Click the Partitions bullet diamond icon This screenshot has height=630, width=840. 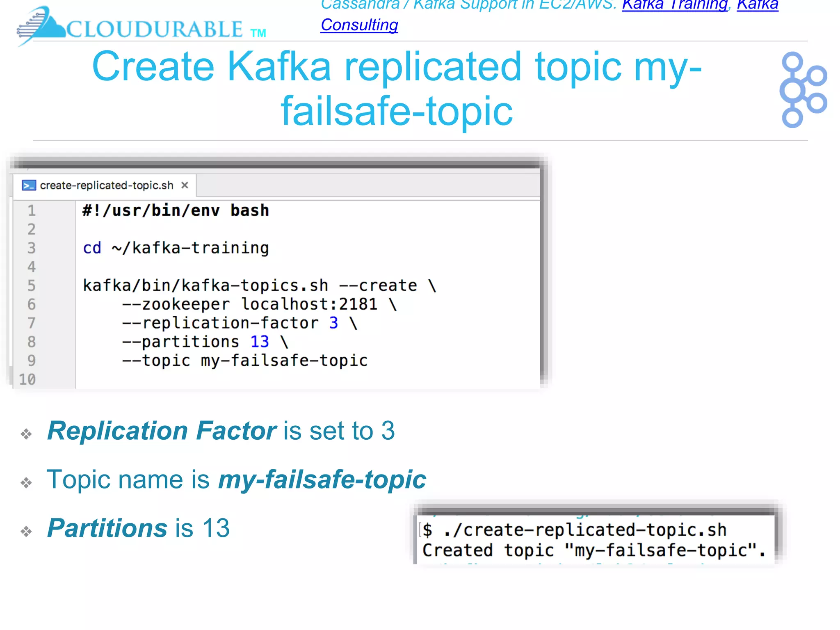click(27, 532)
